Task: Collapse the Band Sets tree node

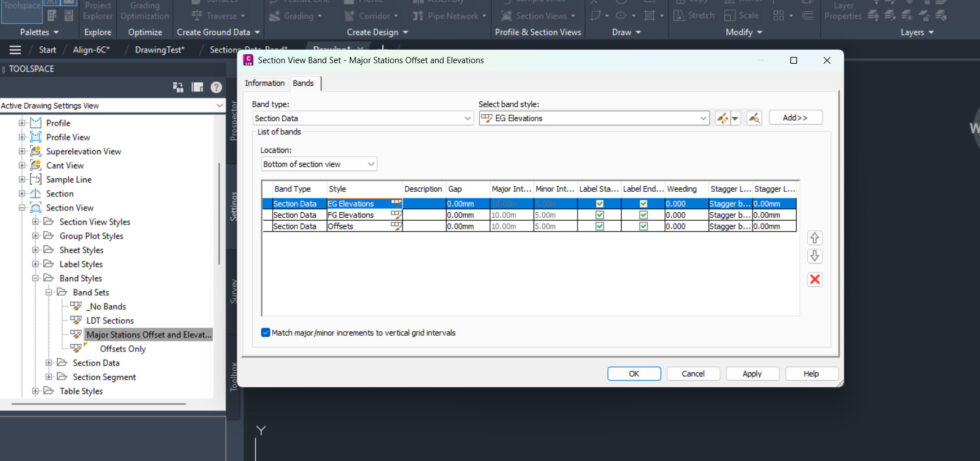Action: click(49, 292)
